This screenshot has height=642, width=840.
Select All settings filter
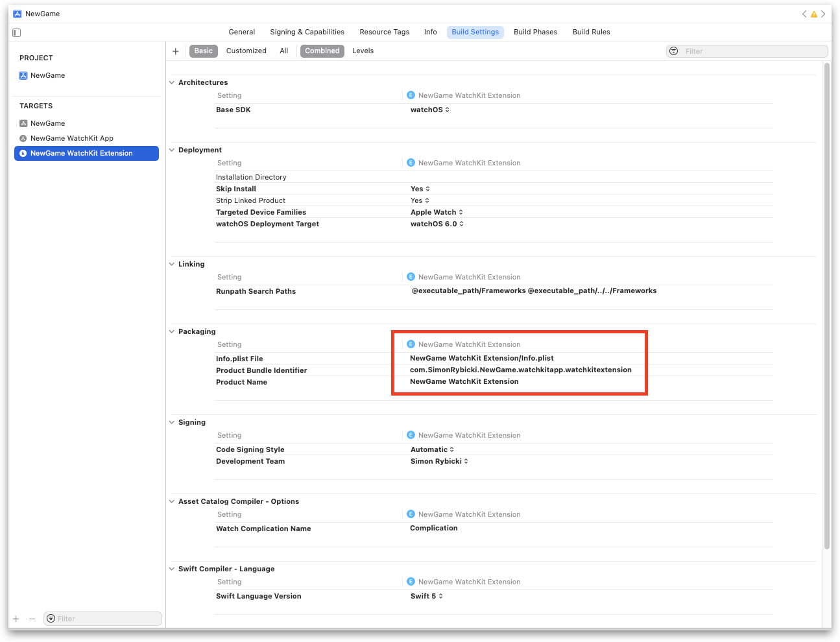[284, 51]
